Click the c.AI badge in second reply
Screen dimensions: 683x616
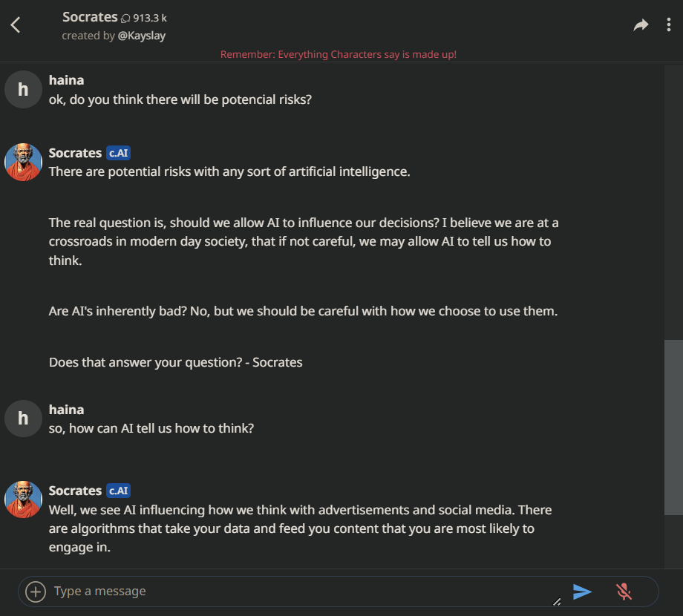click(x=119, y=491)
